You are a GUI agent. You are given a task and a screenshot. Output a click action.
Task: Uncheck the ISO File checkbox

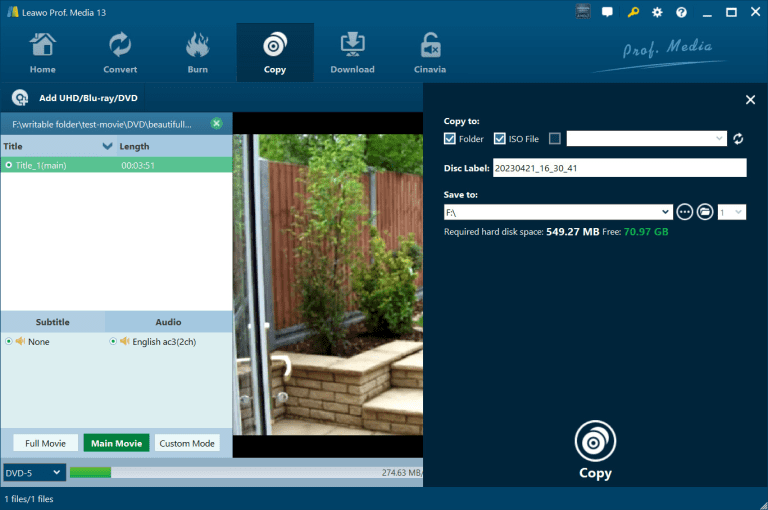click(x=500, y=139)
